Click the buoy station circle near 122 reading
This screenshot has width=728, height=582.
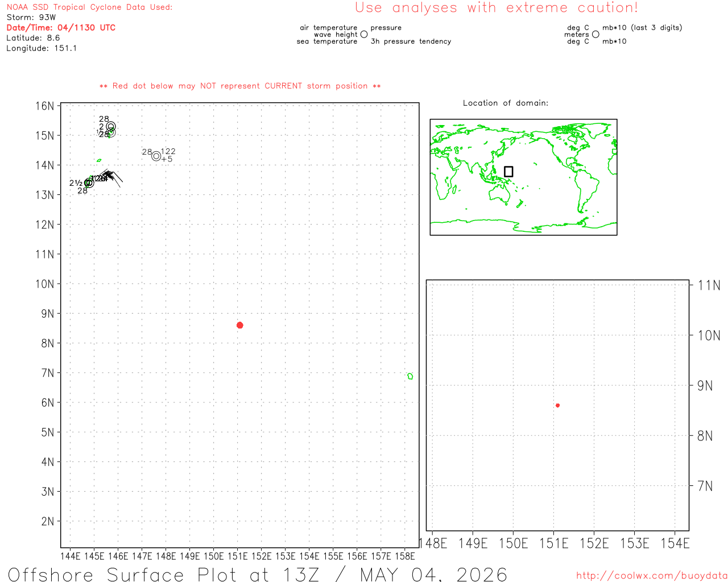tap(156, 156)
